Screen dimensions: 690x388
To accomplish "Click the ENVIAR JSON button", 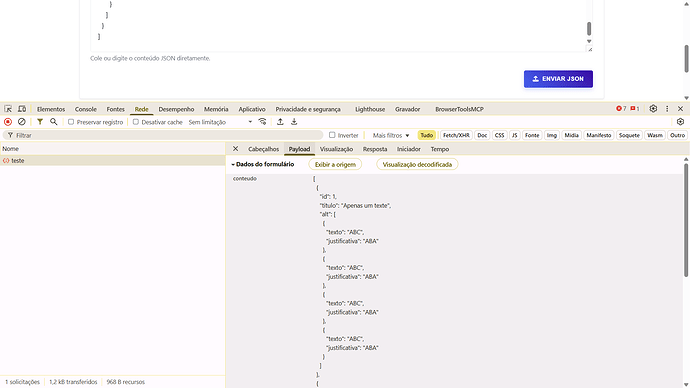I will (x=558, y=79).
